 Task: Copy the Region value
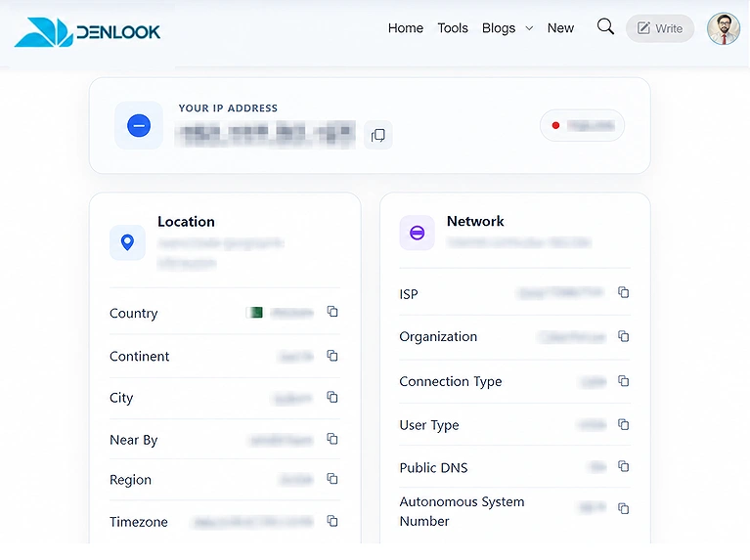332,479
